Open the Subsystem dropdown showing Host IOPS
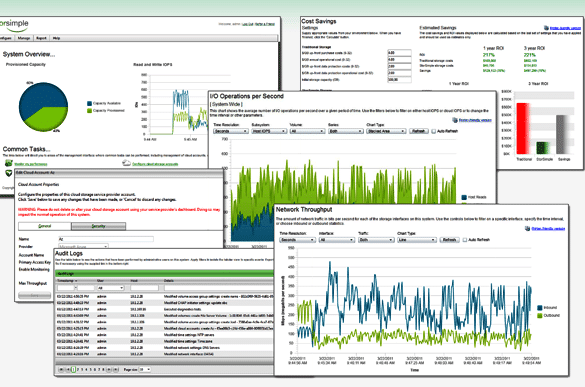This screenshot has width=585, height=387. click(269, 131)
